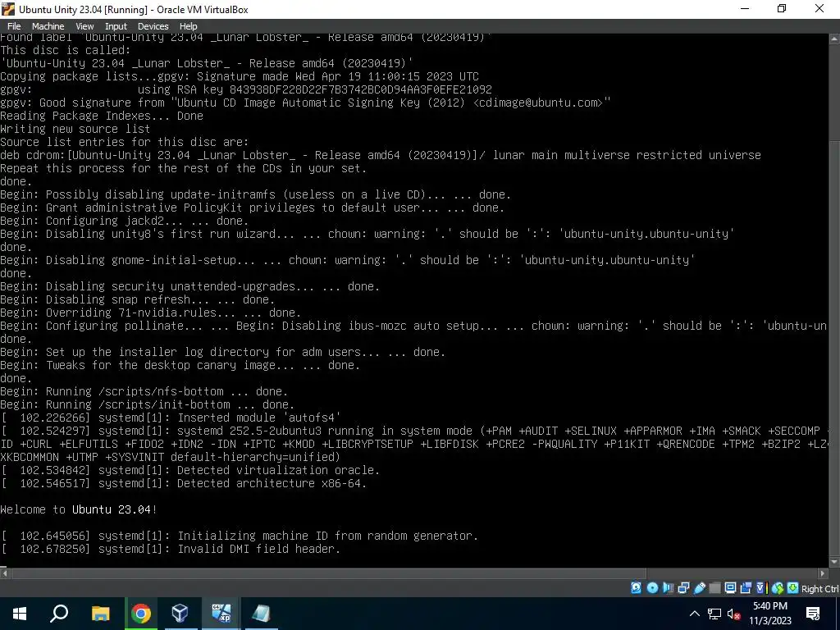Click the 'Running /scripts/init-bottom' line
Image resolution: width=840 pixels, height=630 pixels.
(148, 404)
